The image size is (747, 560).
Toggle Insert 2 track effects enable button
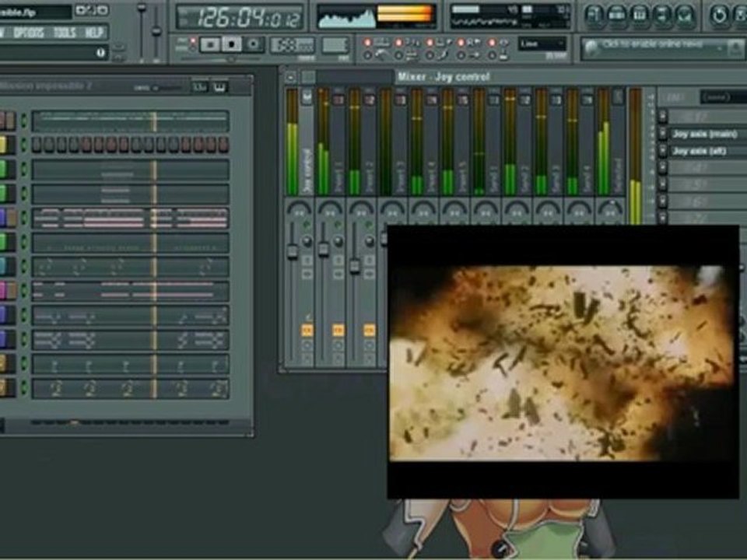(x=369, y=330)
